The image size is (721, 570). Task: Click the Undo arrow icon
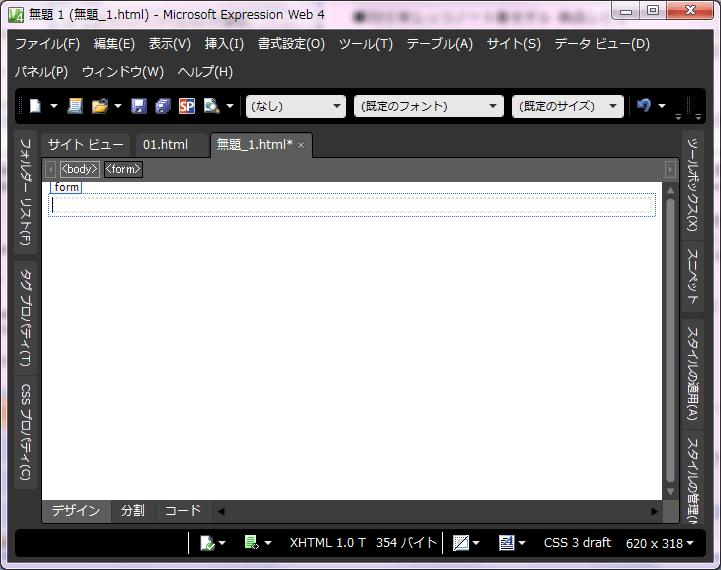coord(644,106)
